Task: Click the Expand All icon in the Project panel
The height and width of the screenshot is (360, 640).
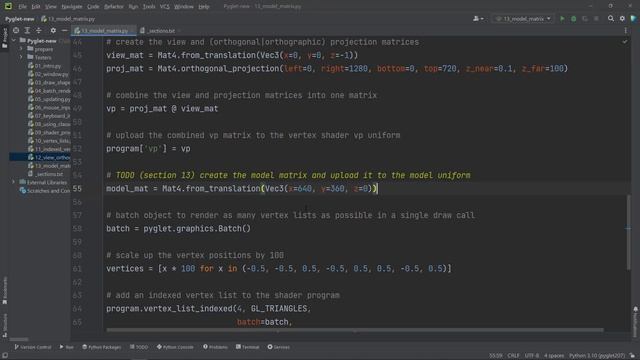Action: [x=27, y=30]
